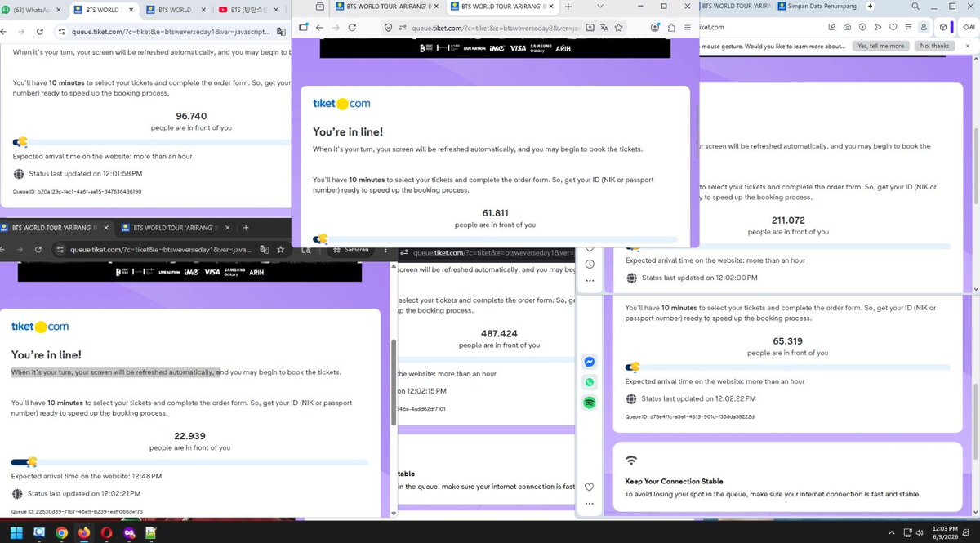Click queue progress bar under 22.939
The height and width of the screenshot is (543, 980).
189,462
